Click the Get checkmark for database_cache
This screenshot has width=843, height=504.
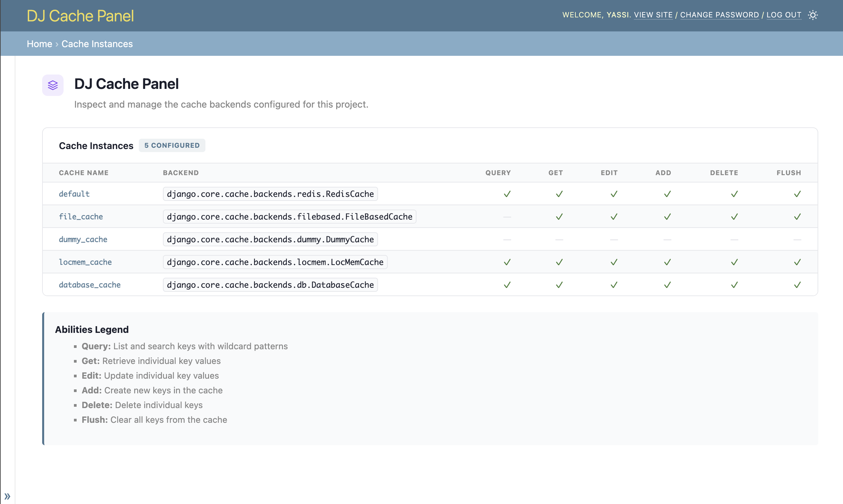559,285
